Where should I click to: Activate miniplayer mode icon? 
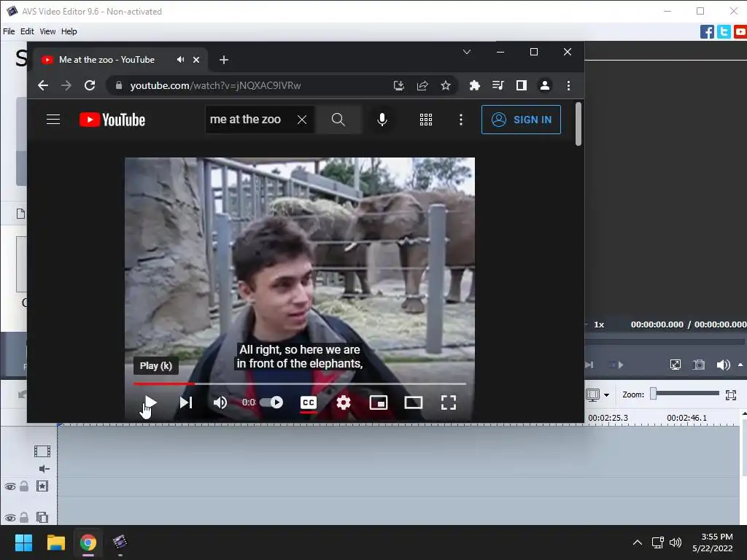(x=379, y=402)
